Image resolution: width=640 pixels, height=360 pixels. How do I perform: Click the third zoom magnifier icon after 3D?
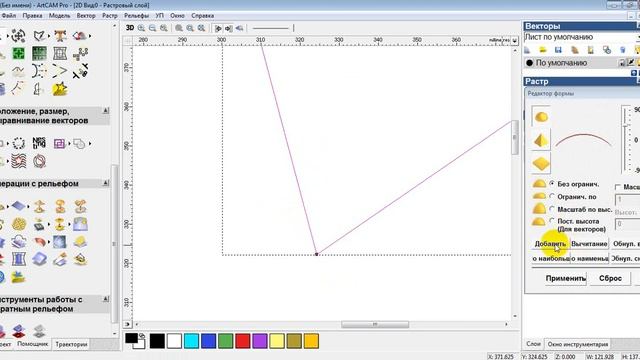164,28
